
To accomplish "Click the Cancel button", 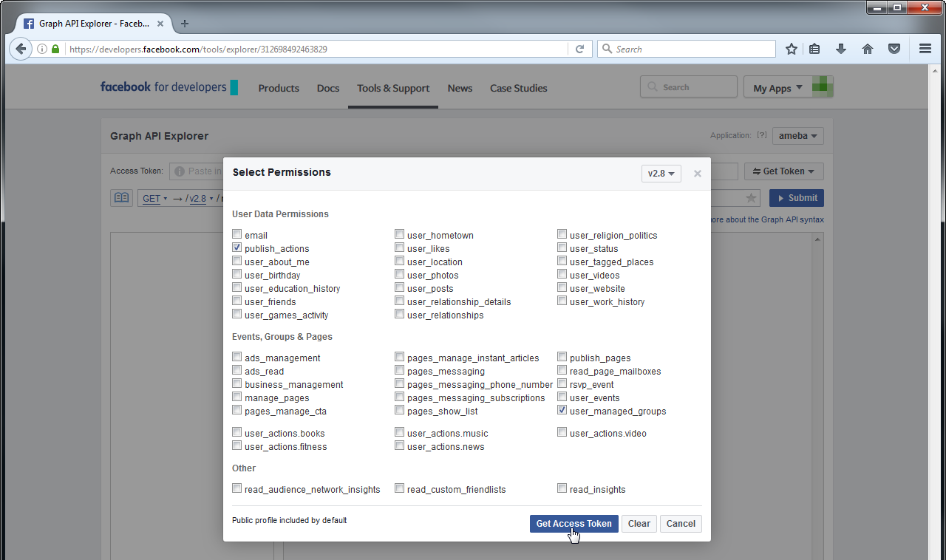I will pyautogui.click(x=681, y=524).
